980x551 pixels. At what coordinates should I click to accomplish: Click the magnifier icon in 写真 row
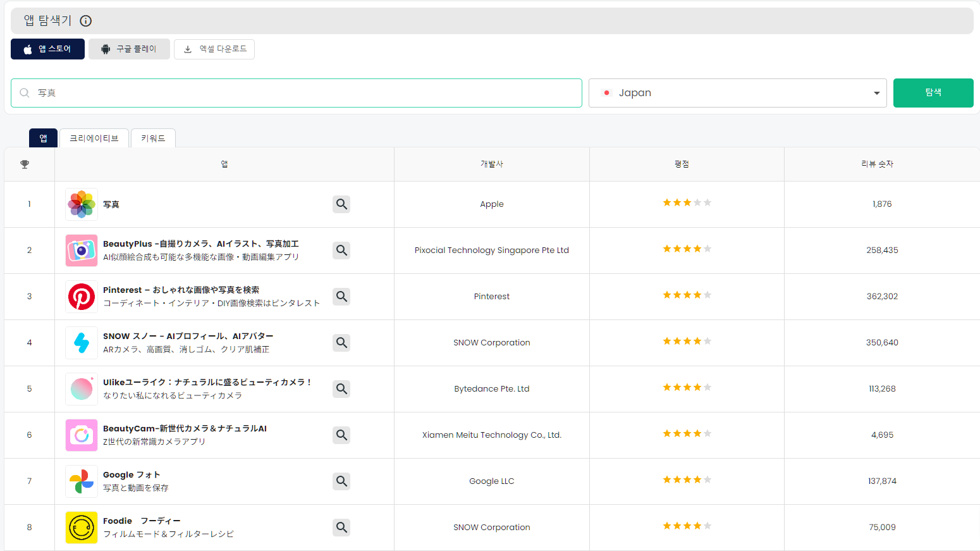click(341, 204)
